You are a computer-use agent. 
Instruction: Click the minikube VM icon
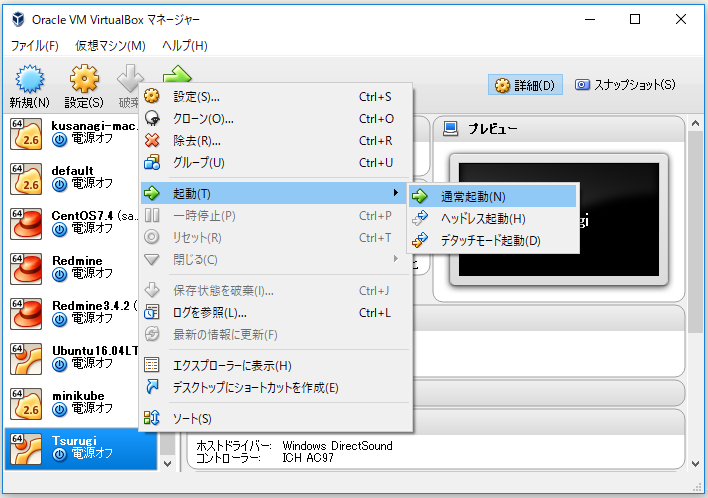tap(26, 404)
